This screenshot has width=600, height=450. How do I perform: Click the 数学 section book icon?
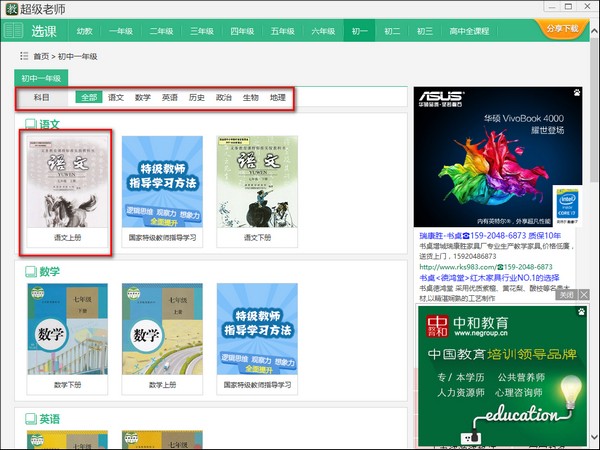pos(31,272)
